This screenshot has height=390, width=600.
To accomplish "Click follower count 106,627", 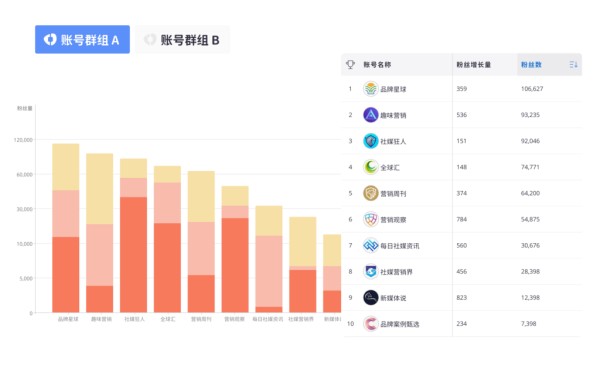I will [532, 89].
